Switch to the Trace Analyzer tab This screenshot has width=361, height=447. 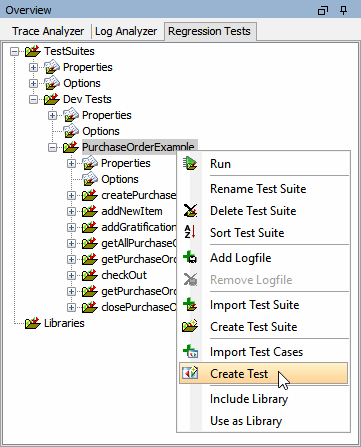pos(48,31)
